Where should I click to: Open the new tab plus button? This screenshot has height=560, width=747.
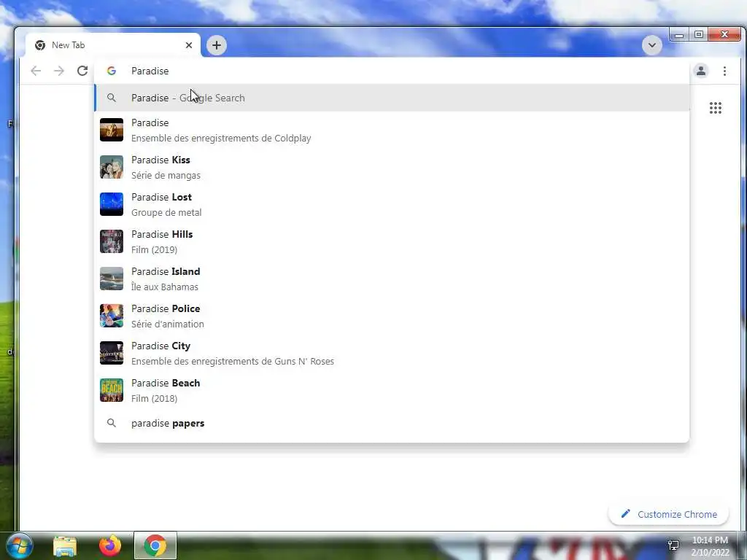click(216, 45)
